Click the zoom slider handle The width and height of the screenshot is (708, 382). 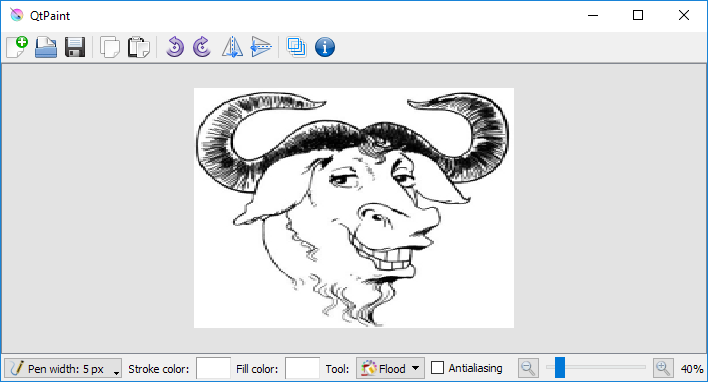click(560, 368)
